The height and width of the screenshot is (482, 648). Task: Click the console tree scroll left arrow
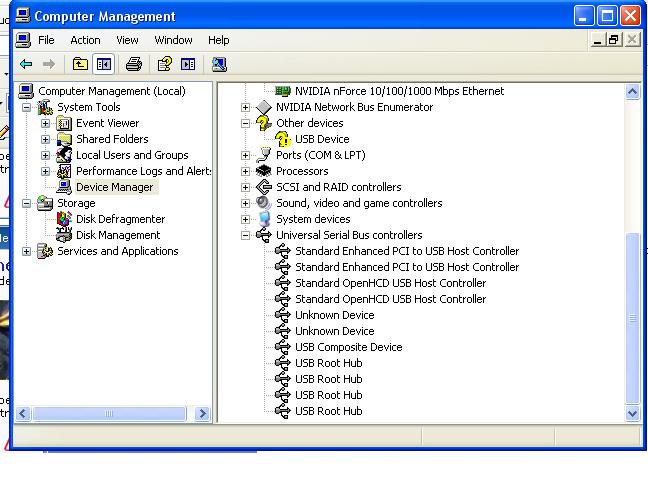point(23,413)
